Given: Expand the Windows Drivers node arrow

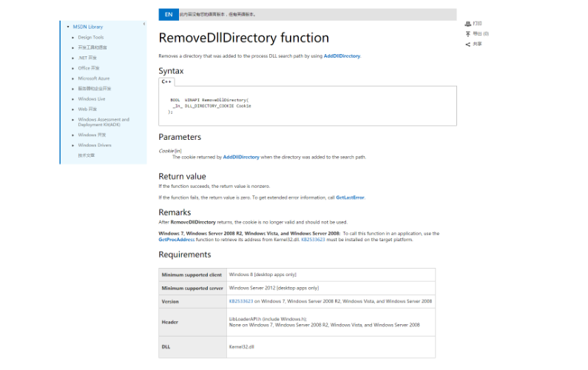Looking at the screenshot, I should (73, 146).
